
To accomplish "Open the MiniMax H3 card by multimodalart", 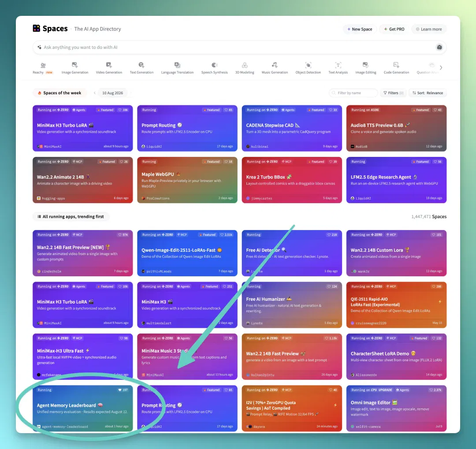I will coord(187,305).
